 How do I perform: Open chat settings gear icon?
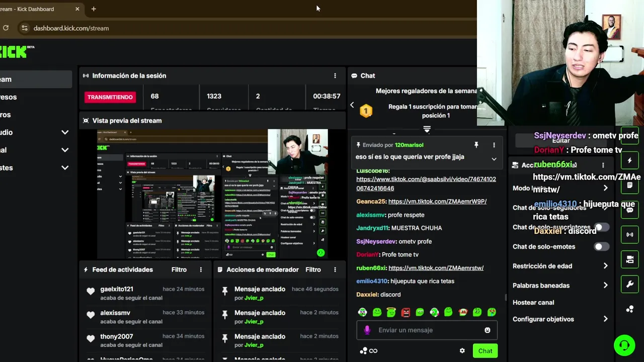point(462,351)
